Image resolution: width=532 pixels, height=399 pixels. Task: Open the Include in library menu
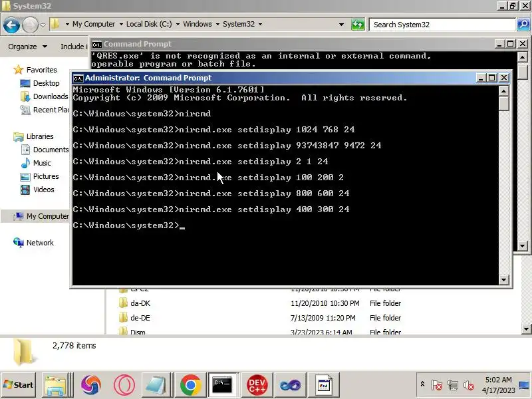click(x=74, y=47)
